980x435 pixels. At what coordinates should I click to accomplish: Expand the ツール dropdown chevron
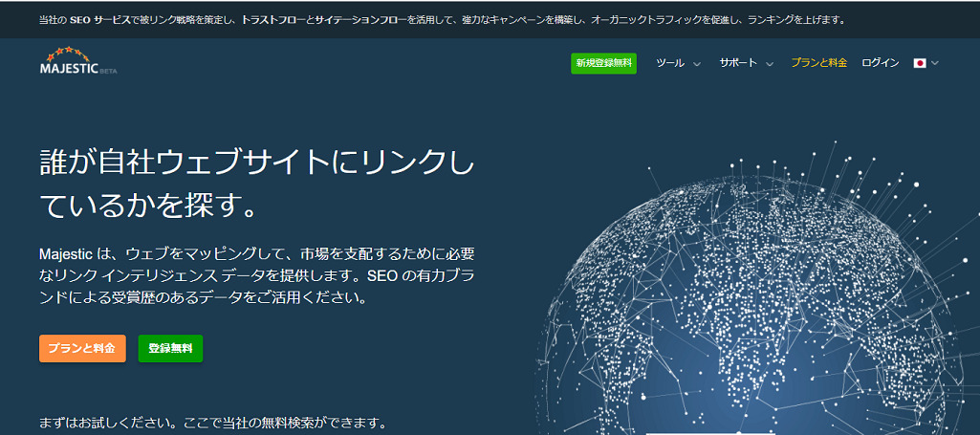(697, 64)
